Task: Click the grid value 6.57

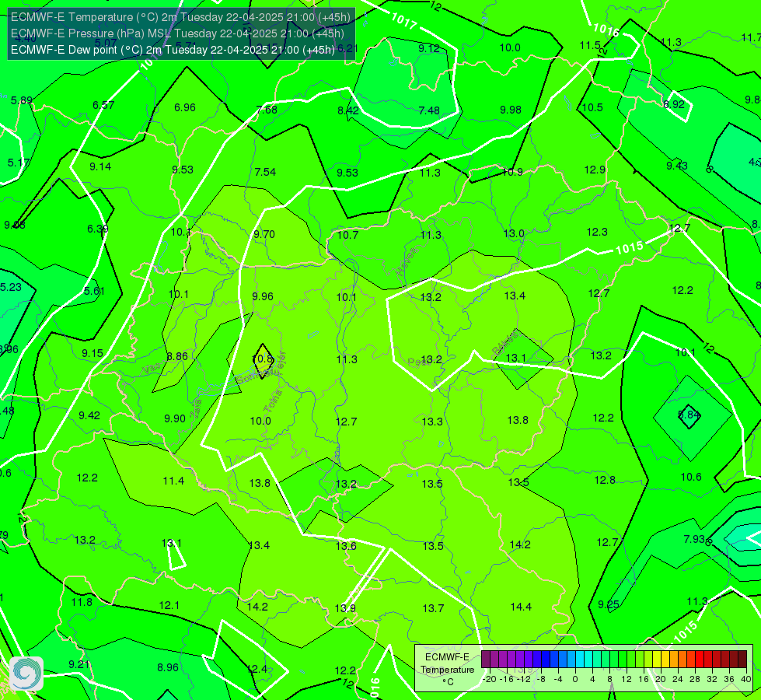Action: coord(103,106)
